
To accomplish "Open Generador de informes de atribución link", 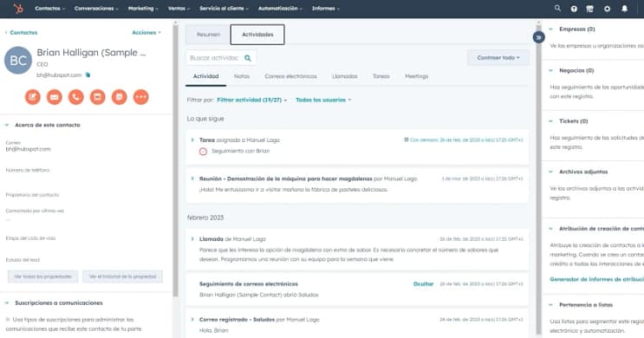I will pyautogui.click(x=597, y=279).
